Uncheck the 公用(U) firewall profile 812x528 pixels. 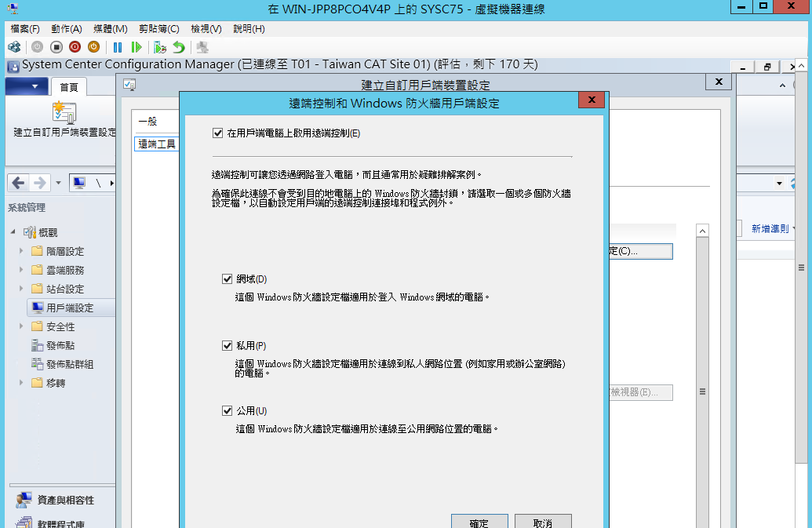pos(227,410)
